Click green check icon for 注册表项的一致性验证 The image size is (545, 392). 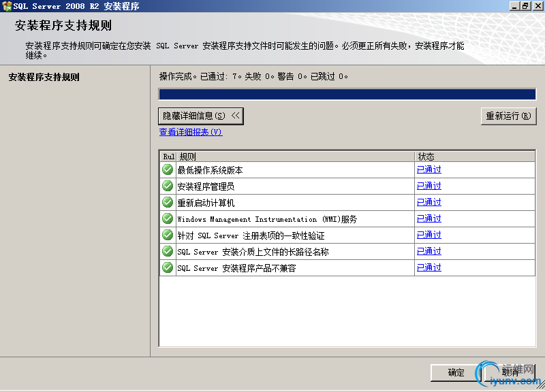tap(168, 235)
